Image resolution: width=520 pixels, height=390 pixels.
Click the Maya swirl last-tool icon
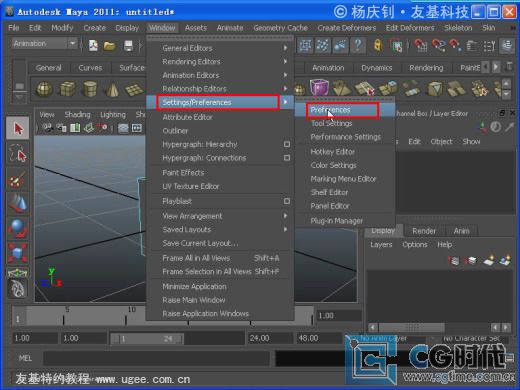(x=18, y=288)
